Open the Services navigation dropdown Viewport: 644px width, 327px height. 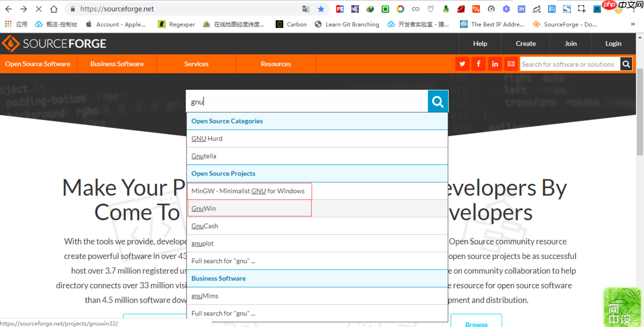click(x=196, y=63)
